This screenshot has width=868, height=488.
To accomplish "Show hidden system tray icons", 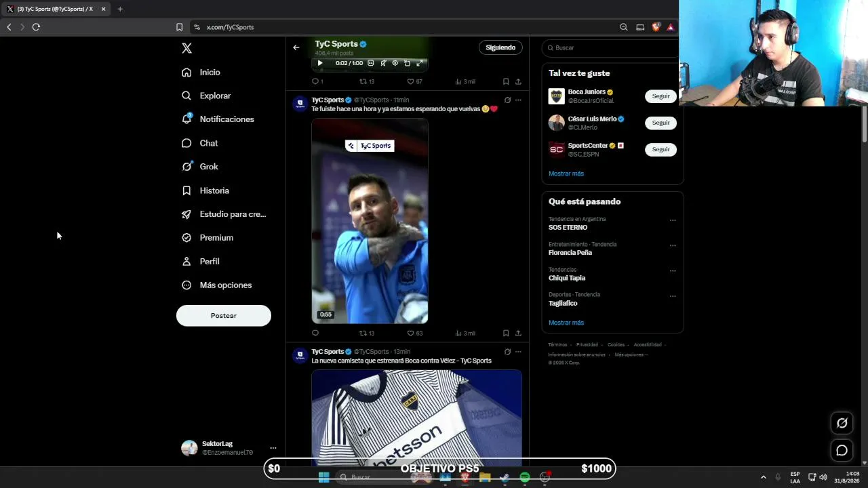I will (763, 477).
